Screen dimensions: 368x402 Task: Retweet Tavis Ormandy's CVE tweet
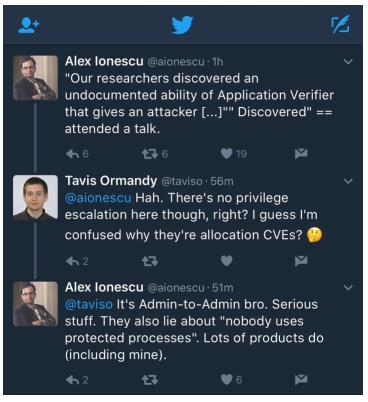pyautogui.click(x=150, y=261)
